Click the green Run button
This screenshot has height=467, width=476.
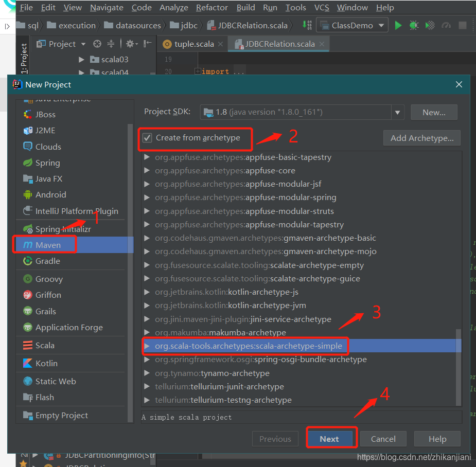click(398, 25)
